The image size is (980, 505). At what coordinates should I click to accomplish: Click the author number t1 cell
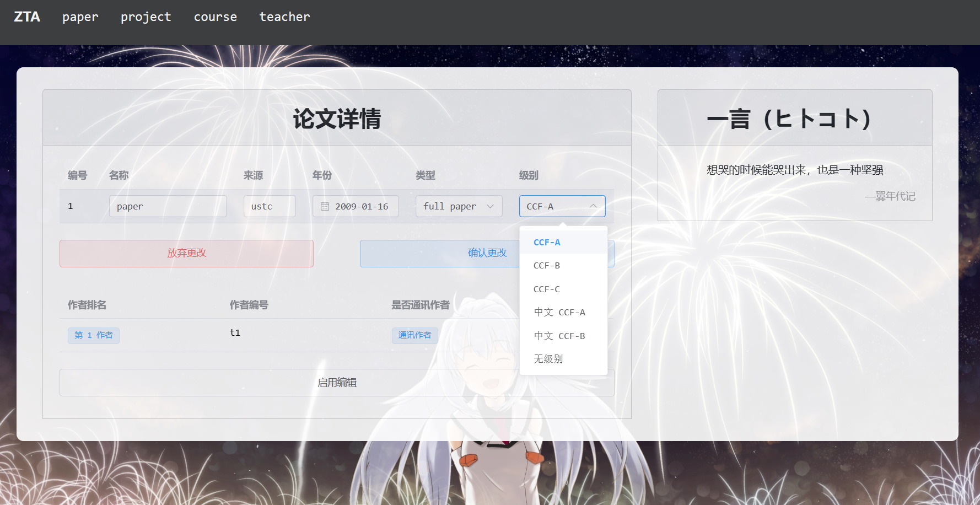pyautogui.click(x=235, y=332)
